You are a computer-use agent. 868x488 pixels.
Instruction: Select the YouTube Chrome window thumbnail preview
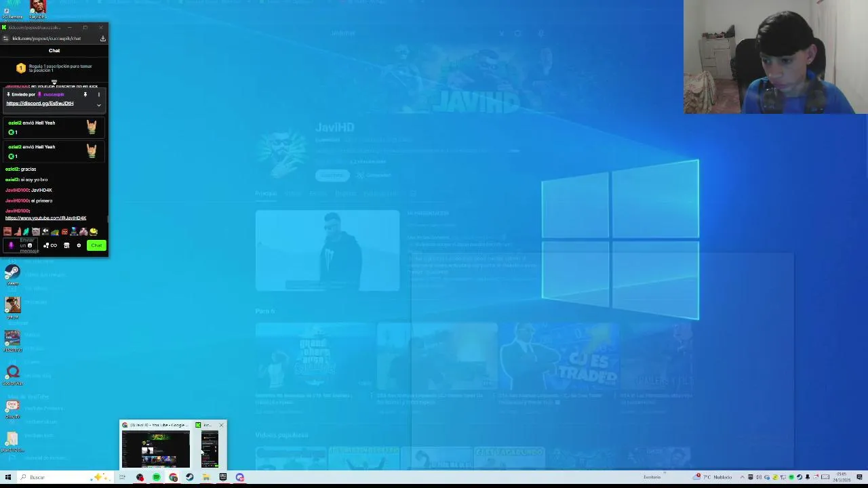click(x=156, y=449)
